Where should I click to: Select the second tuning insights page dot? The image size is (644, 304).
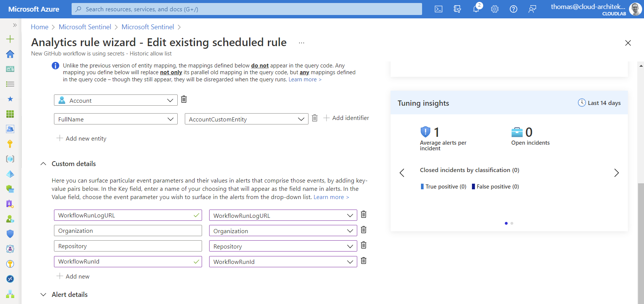(512, 223)
